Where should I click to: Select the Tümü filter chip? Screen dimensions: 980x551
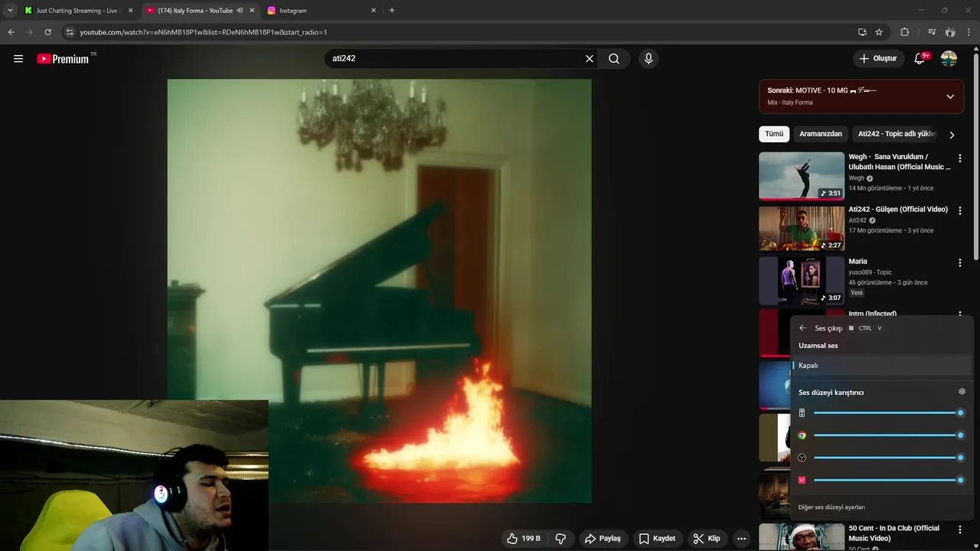[774, 134]
